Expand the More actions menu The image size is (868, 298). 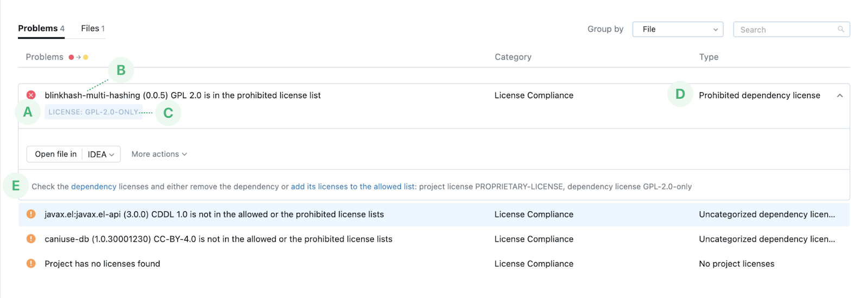click(x=159, y=154)
